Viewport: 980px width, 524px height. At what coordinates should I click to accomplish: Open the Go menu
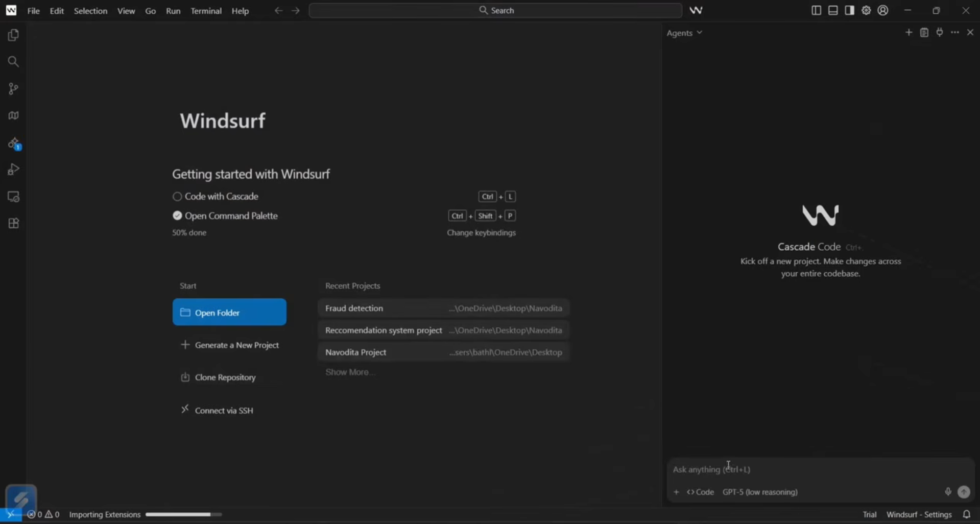click(x=151, y=11)
